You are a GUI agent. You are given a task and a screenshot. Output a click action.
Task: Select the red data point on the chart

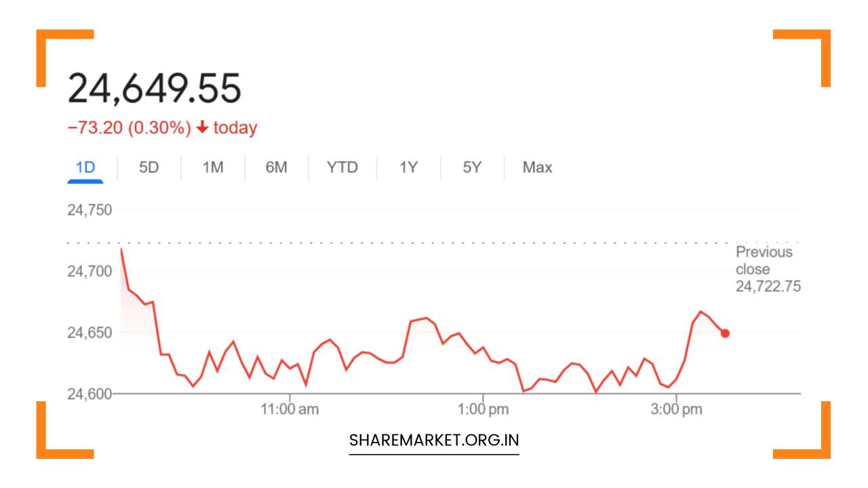point(724,333)
